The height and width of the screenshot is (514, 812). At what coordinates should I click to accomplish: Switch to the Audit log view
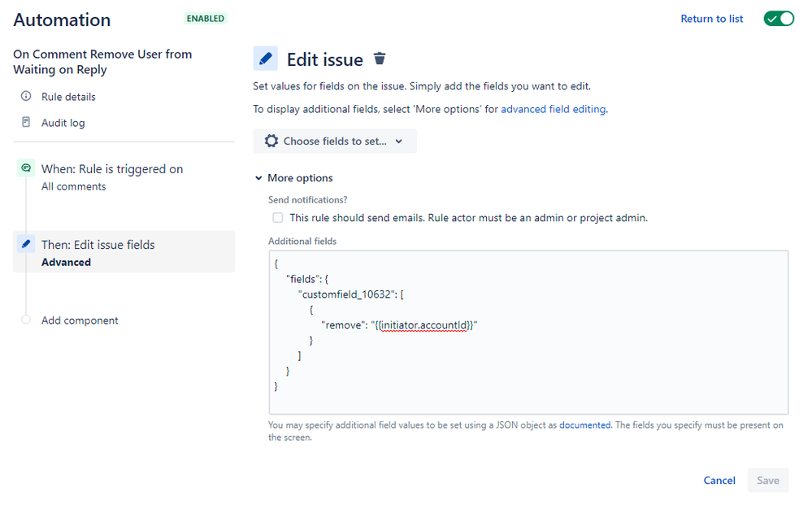64,122
